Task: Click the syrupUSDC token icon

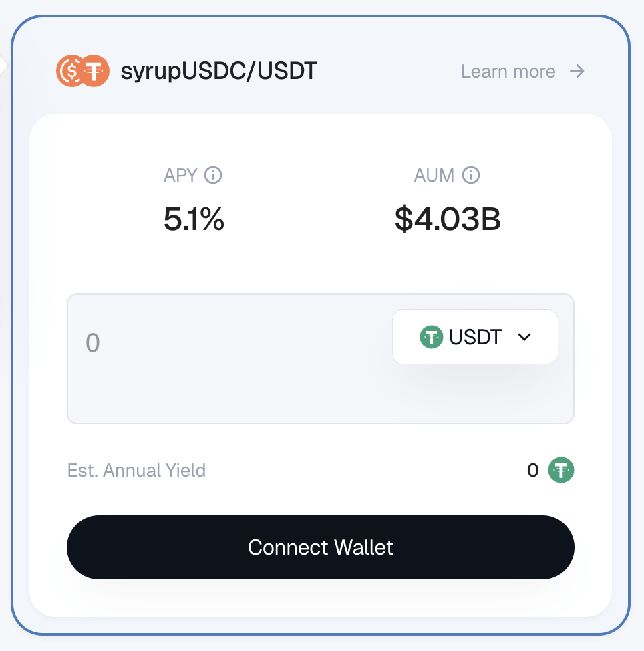Action: (72, 70)
